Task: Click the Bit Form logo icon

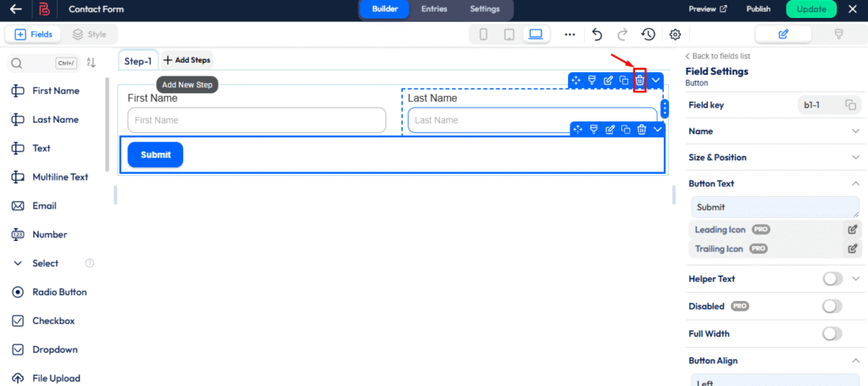Action: pos(44,9)
